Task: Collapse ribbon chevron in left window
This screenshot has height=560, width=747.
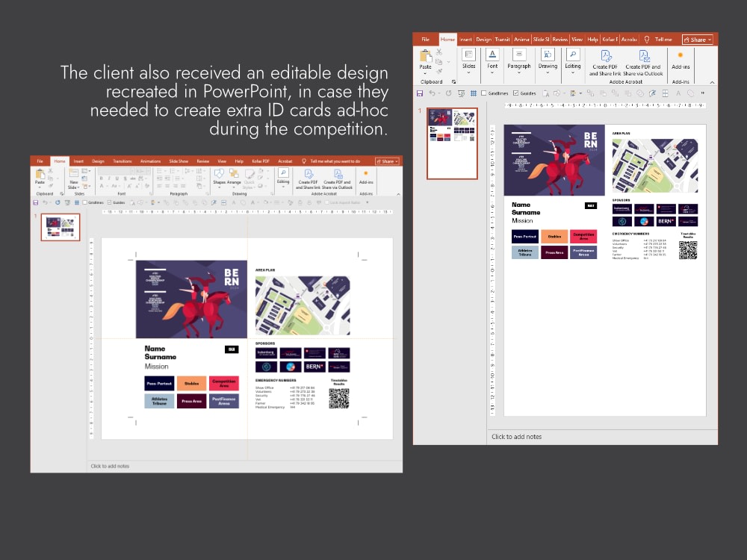Action: [398, 194]
